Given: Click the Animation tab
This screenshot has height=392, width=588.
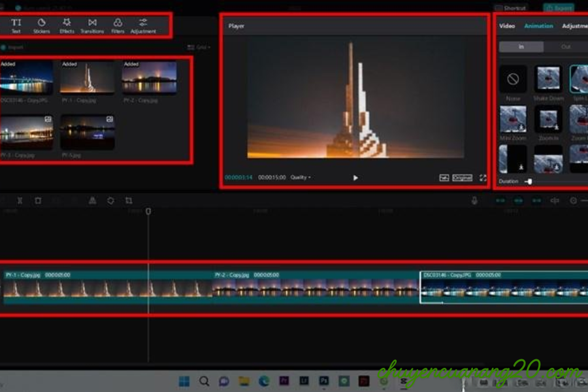Looking at the screenshot, I should (x=538, y=26).
